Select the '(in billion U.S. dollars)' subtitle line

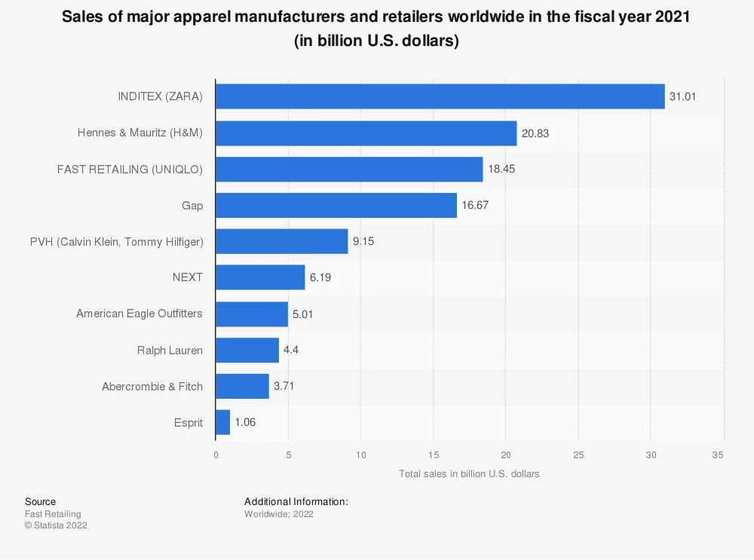click(x=376, y=41)
